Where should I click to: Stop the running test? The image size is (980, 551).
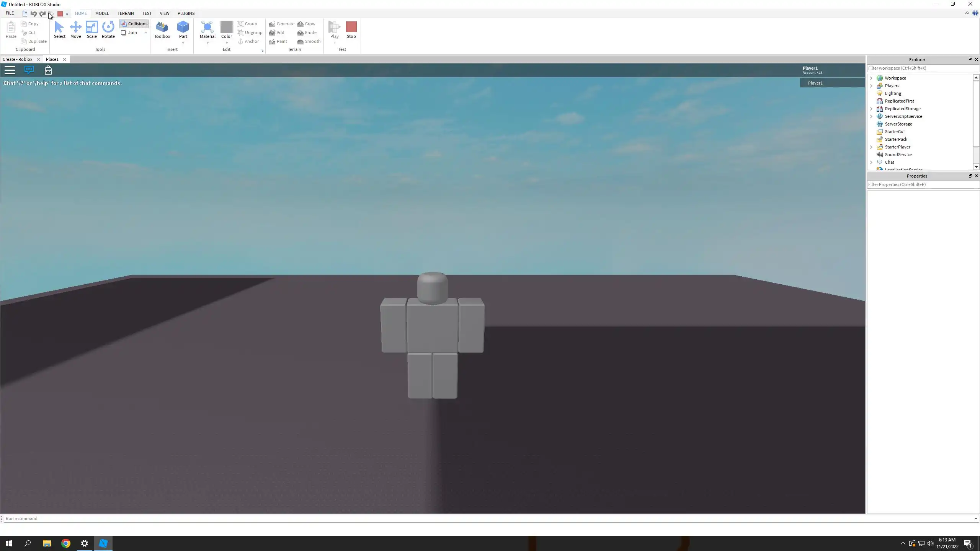click(x=351, y=29)
